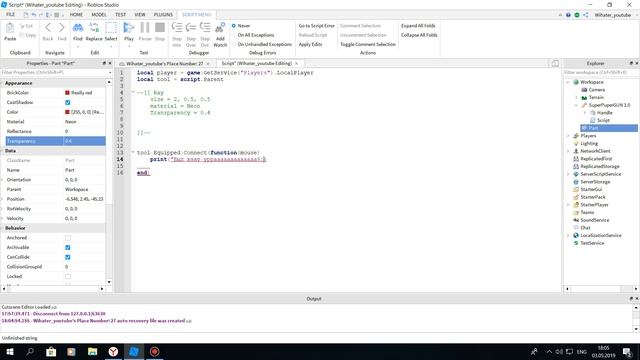Image resolution: width=640 pixels, height=360 pixels.
Task: Switch to the PLUGINS ribbon tab
Action: (163, 15)
